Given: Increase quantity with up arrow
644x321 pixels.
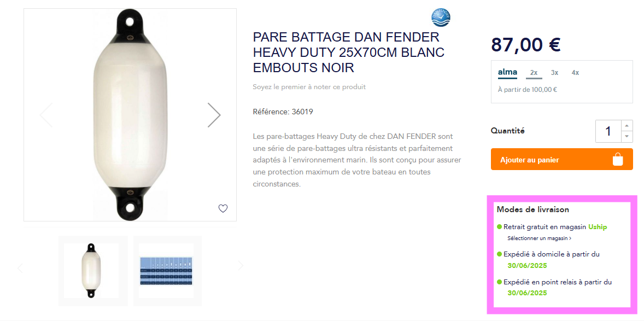Looking at the screenshot, I should 627,126.
